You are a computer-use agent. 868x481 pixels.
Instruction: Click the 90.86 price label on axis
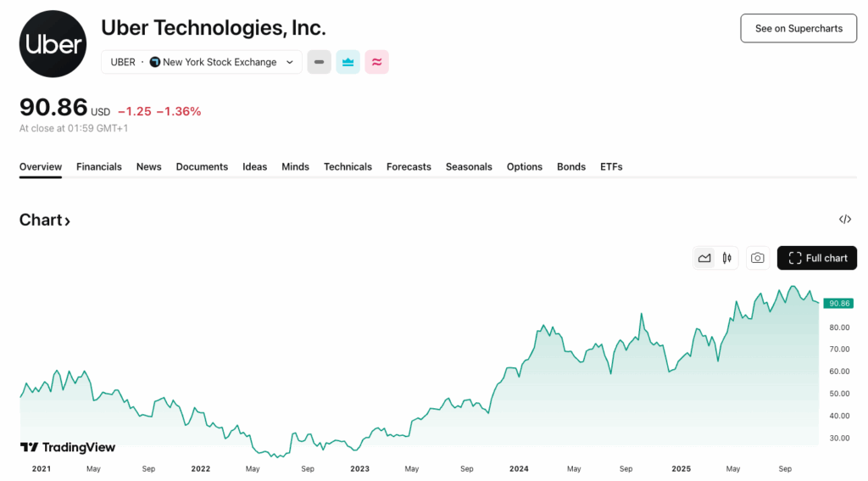point(839,303)
